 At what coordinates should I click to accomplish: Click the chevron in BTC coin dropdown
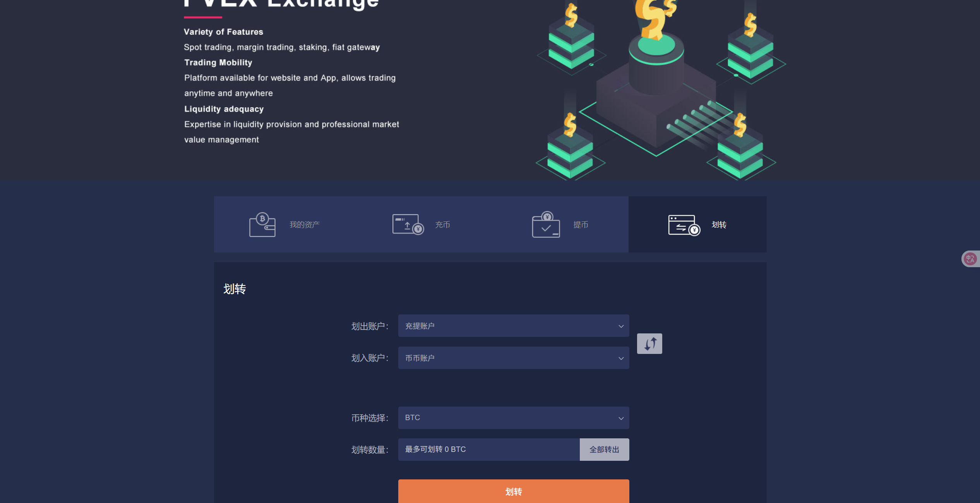click(621, 418)
